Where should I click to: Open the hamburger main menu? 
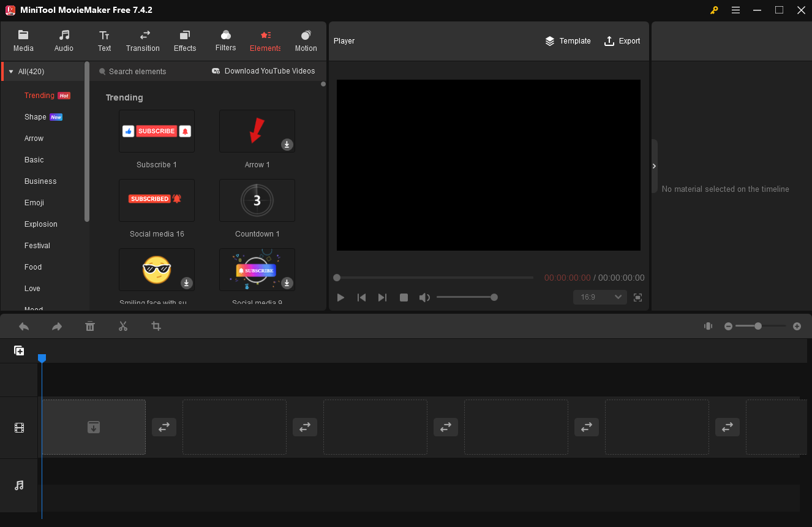tap(735, 10)
